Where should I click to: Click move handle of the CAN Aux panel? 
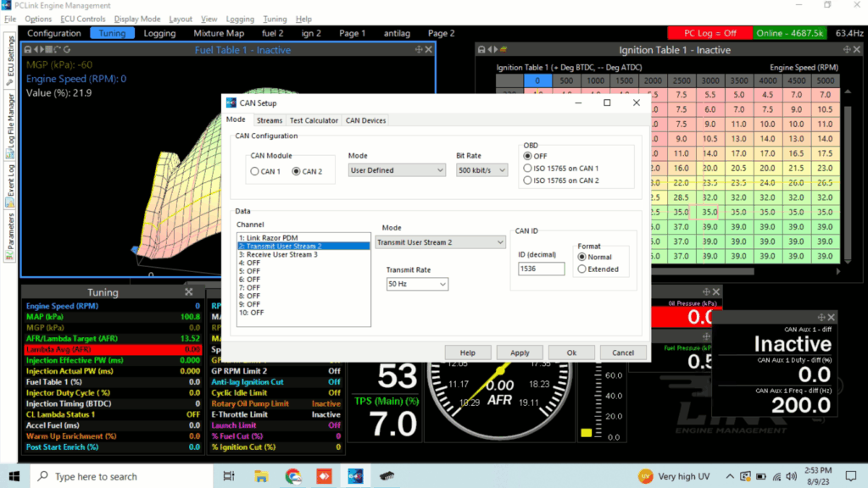click(x=821, y=317)
